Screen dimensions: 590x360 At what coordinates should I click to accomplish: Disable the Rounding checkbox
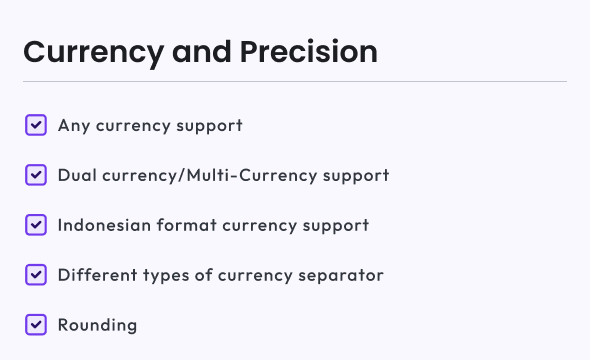pyautogui.click(x=36, y=325)
